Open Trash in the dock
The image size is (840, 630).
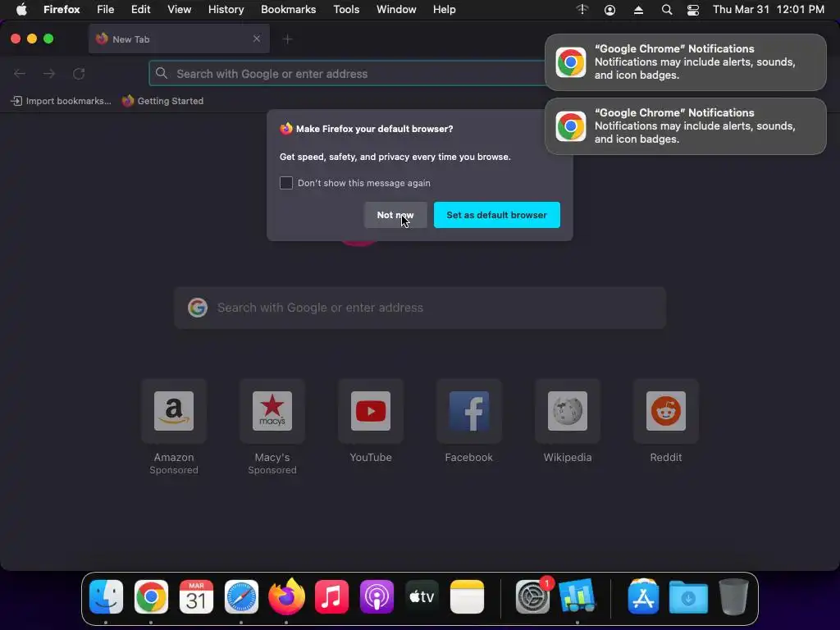coord(733,596)
